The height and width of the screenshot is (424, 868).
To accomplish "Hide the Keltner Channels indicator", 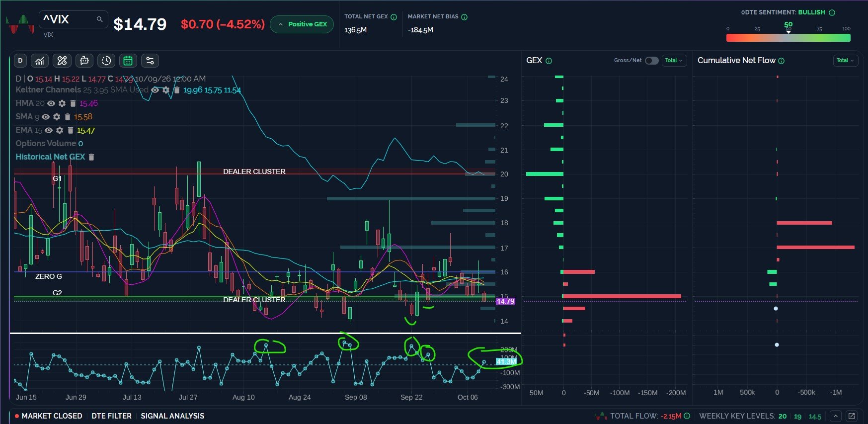I will tap(155, 90).
